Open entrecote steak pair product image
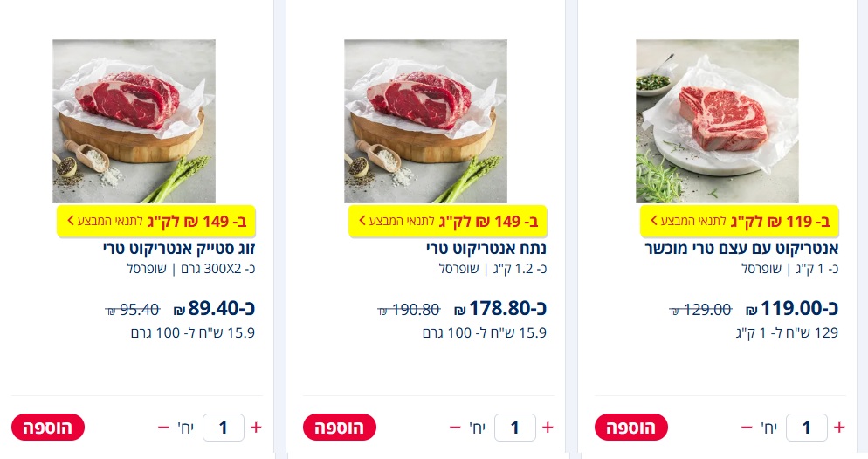868x459 pixels. (134, 120)
